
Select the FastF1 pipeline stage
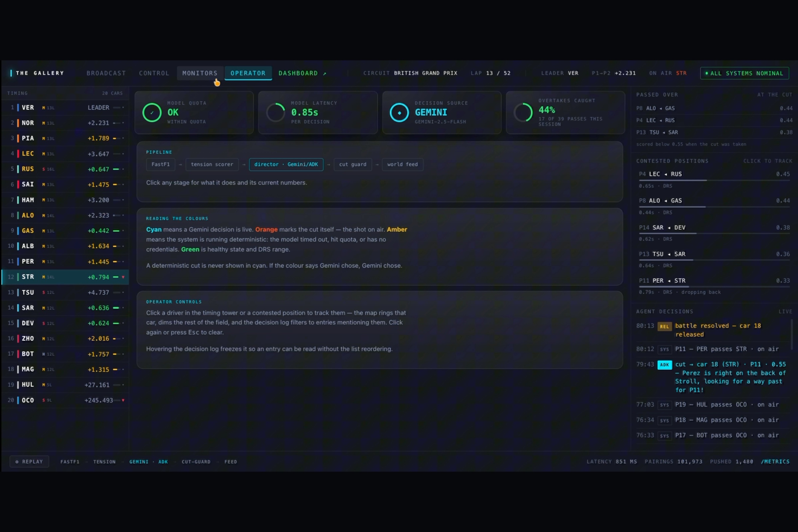161,164
